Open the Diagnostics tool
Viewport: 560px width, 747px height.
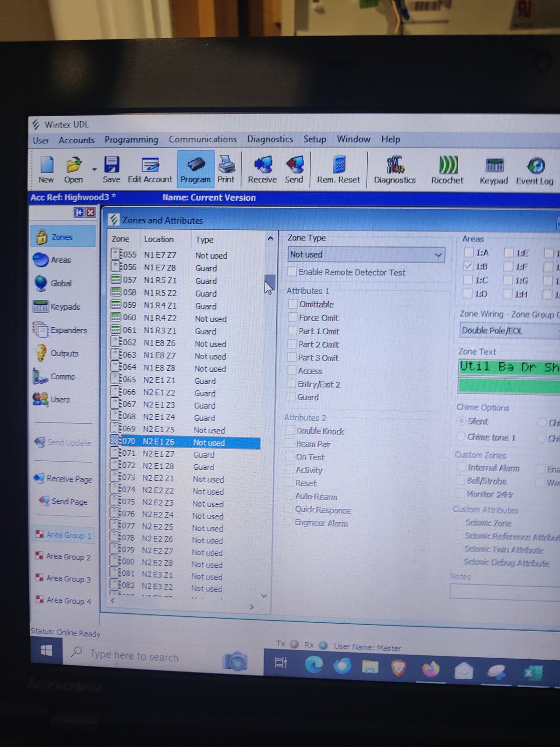[394, 170]
